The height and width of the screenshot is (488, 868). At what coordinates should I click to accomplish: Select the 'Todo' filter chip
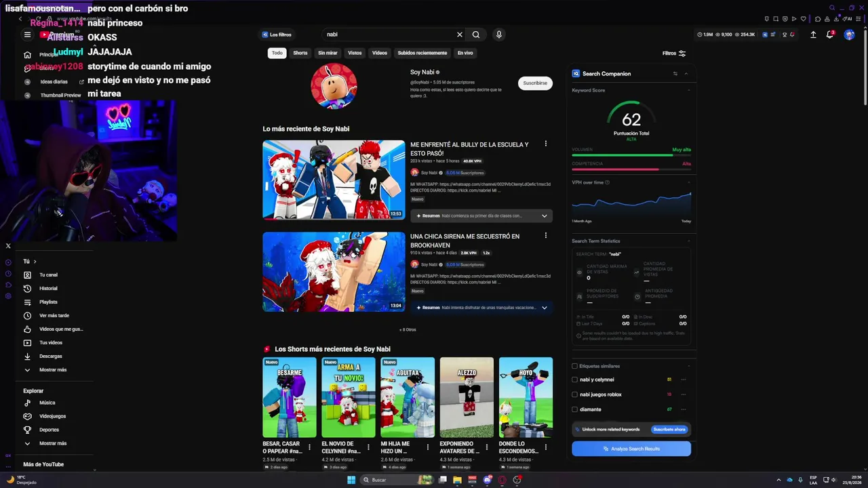(277, 53)
